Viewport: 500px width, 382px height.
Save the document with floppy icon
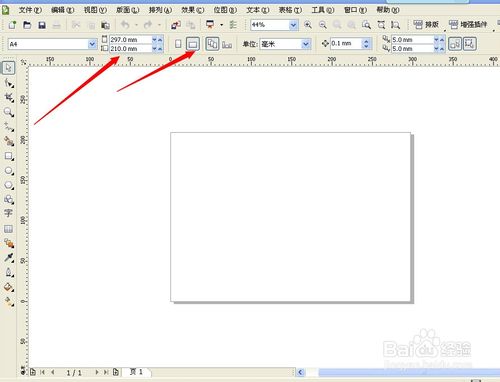(x=42, y=25)
